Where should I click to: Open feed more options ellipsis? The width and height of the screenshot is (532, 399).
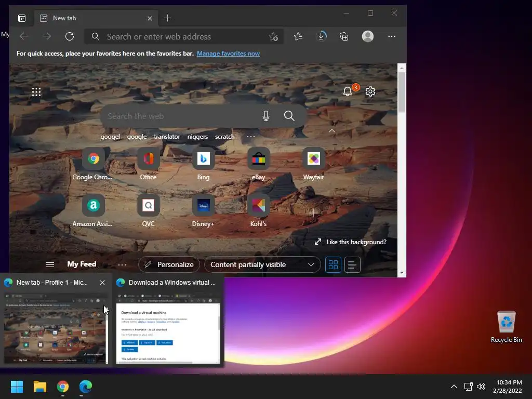tap(122, 264)
